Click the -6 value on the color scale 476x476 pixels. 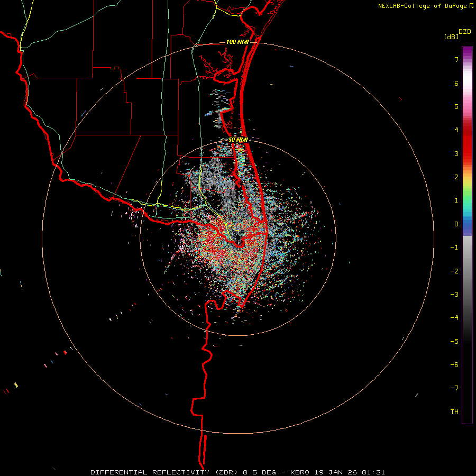click(x=454, y=365)
